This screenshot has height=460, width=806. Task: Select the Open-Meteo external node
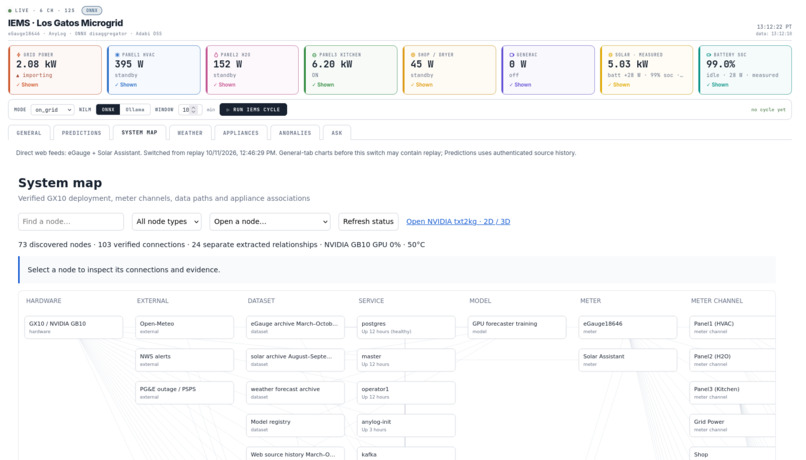click(x=185, y=327)
